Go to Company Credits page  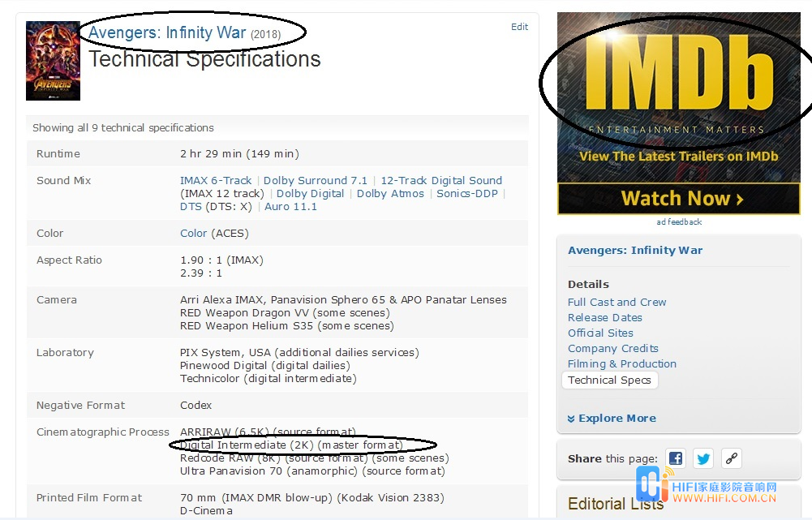click(613, 349)
